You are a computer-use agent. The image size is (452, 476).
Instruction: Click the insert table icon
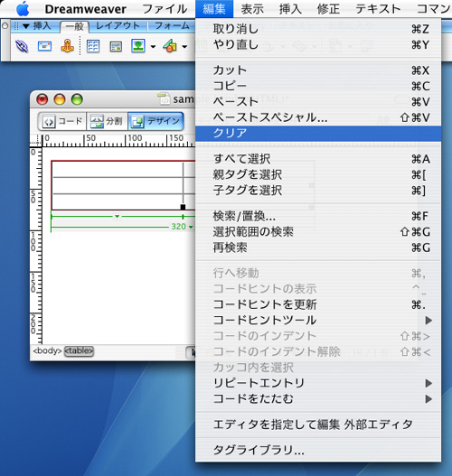tap(93, 46)
